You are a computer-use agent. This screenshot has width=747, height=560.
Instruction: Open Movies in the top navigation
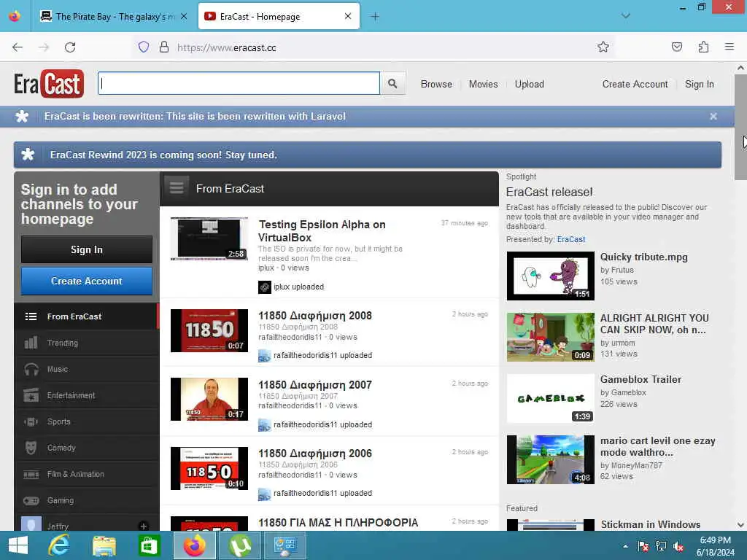483,85
